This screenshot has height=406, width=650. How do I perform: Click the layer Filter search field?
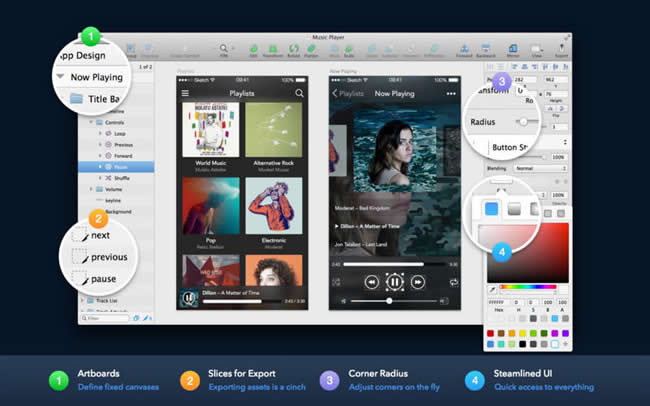click(x=104, y=318)
